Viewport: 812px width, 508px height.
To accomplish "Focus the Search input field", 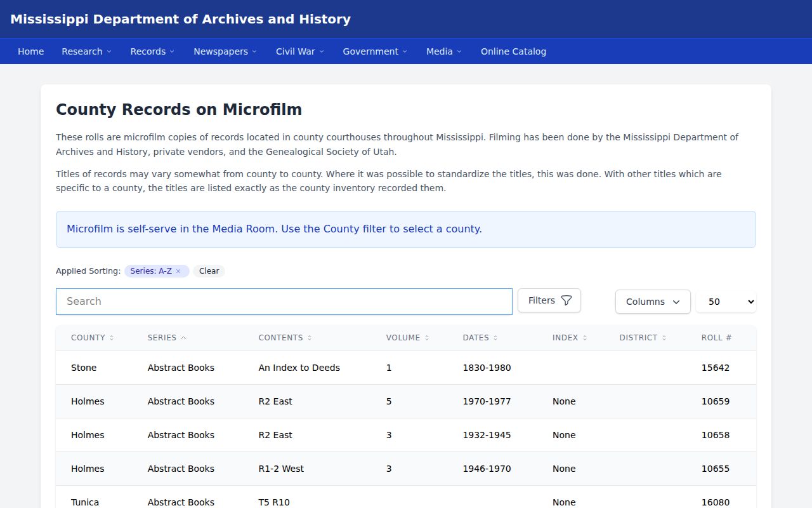I will click(x=284, y=302).
